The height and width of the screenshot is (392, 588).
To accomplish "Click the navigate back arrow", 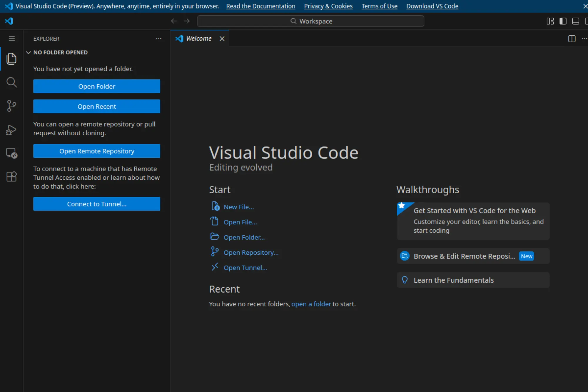I will (174, 21).
